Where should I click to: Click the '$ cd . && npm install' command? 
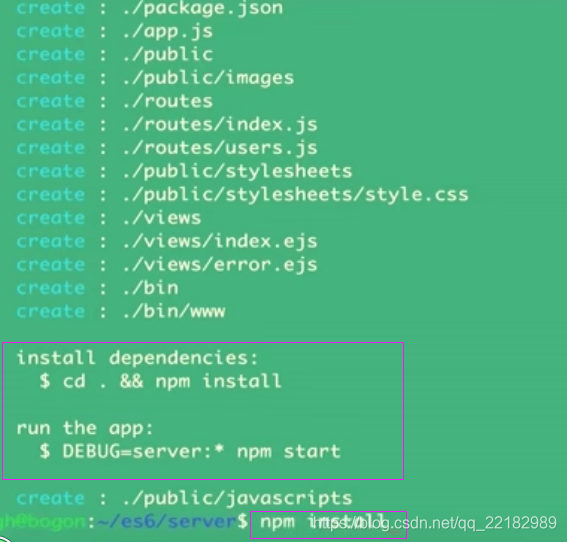[161, 381]
